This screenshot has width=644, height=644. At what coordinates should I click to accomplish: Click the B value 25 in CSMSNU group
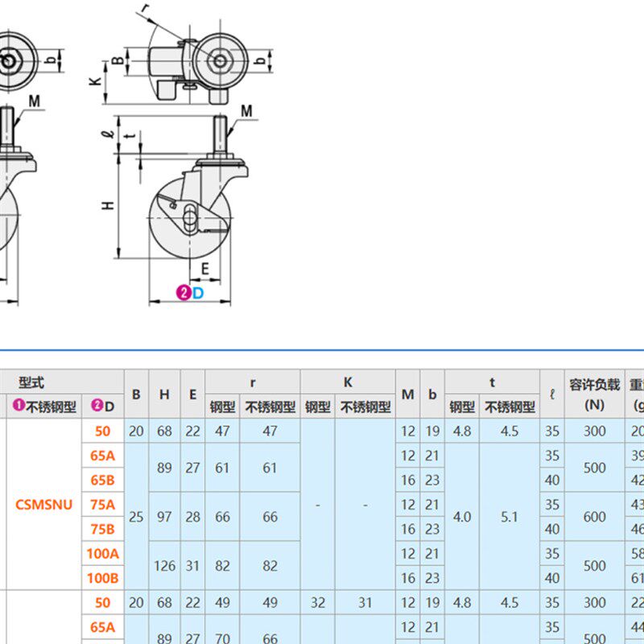[136, 517]
